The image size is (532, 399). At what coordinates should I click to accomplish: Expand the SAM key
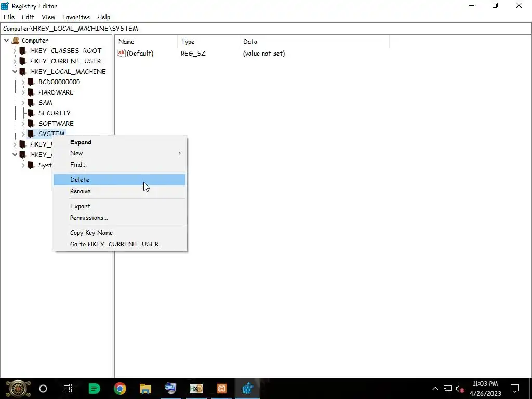(23, 103)
